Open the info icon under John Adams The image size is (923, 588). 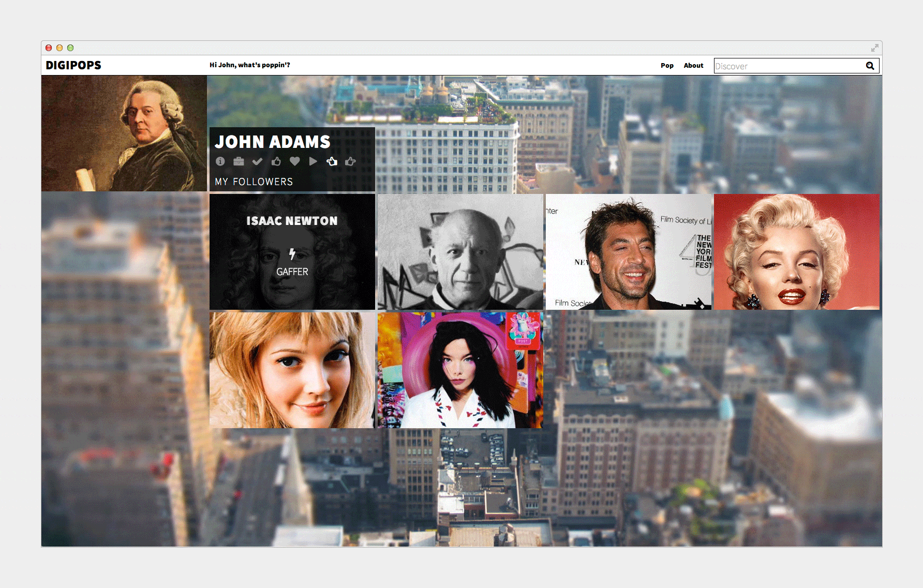tap(220, 161)
